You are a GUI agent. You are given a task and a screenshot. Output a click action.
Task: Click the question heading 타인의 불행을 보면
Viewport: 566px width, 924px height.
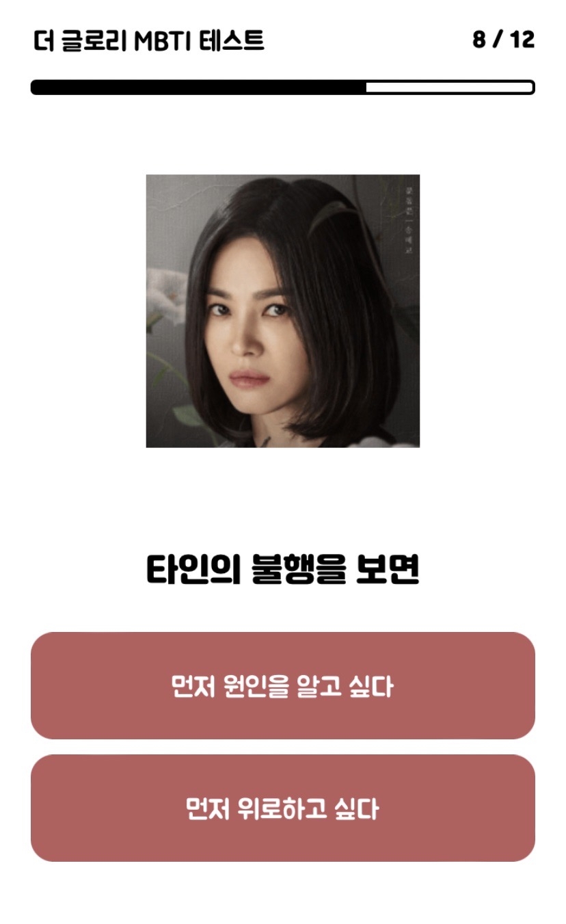click(282, 570)
